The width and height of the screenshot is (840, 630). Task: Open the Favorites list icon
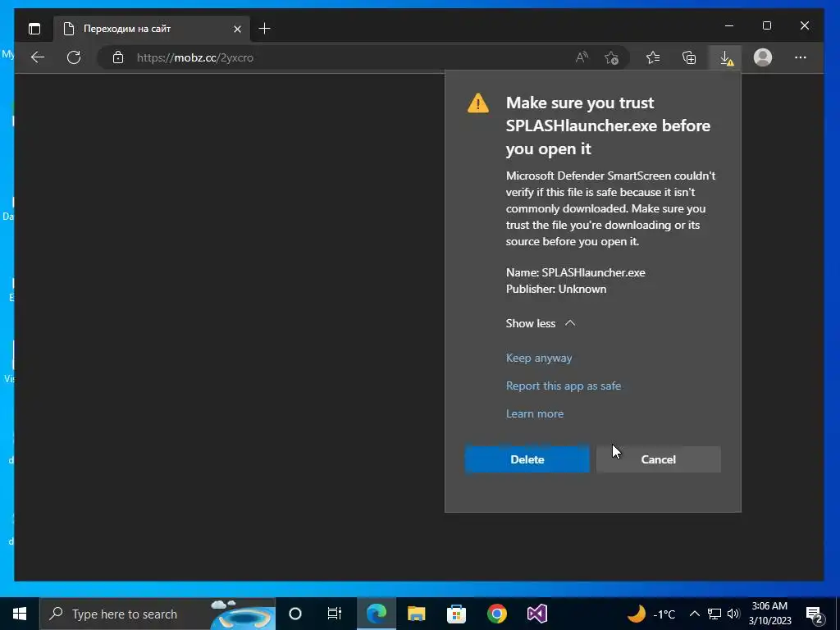pos(652,57)
